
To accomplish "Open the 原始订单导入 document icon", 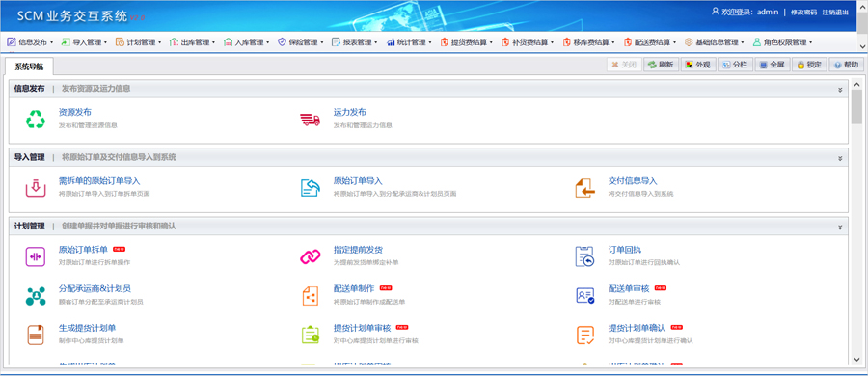I will pyautogui.click(x=310, y=188).
